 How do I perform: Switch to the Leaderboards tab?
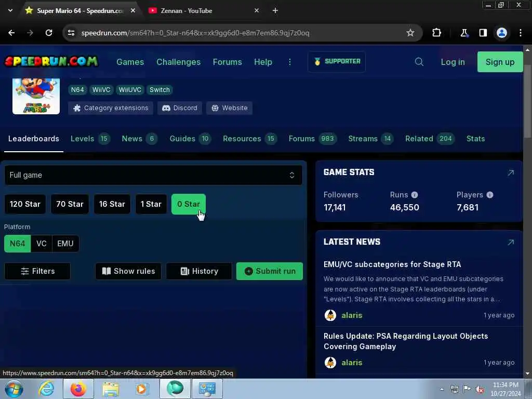[x=34, y=138]
